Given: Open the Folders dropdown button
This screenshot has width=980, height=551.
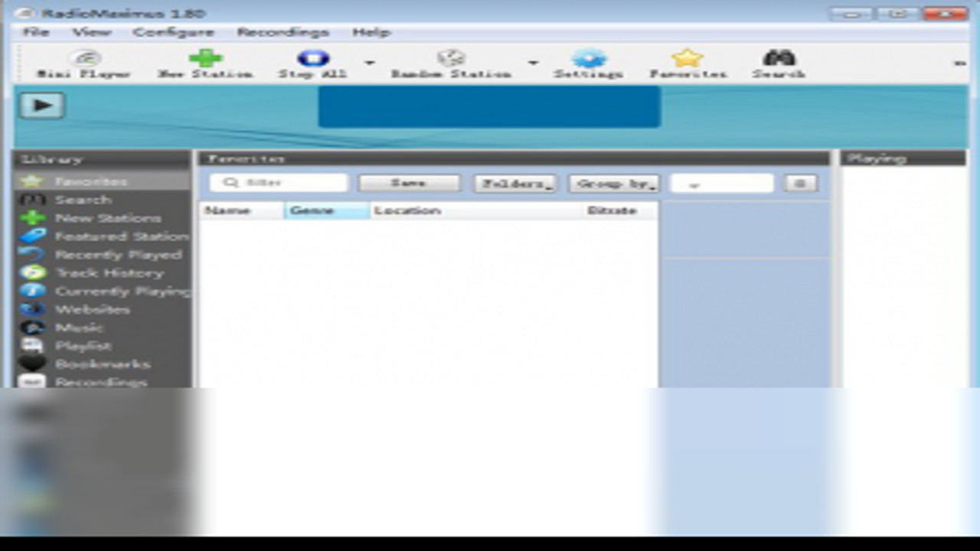Looking at the screenshot, I should [x=515, y=184].
